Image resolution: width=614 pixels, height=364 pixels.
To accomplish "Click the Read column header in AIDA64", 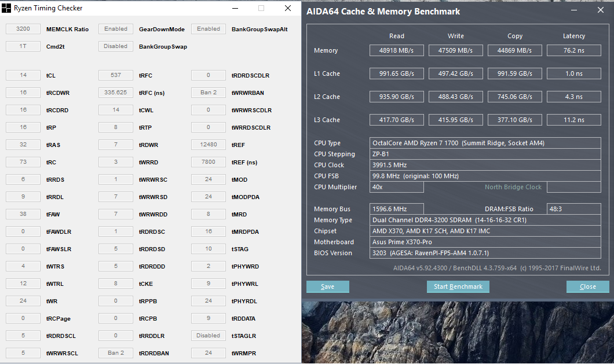I will point(397,36).
